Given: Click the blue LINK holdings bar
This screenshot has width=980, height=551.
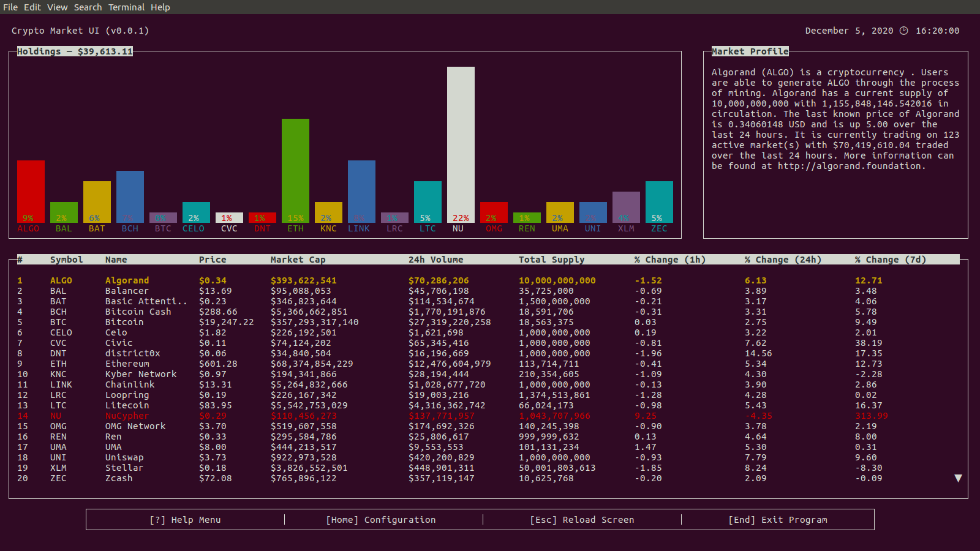Looking at the screenshot, I should pos(361,192).
